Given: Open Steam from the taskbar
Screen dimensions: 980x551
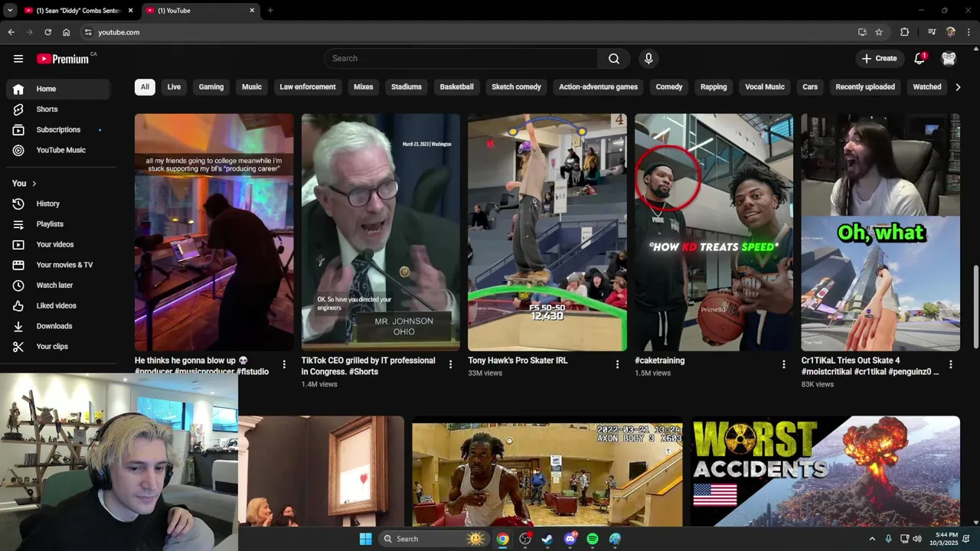Looking at the screenshot, I should [547, 539].
